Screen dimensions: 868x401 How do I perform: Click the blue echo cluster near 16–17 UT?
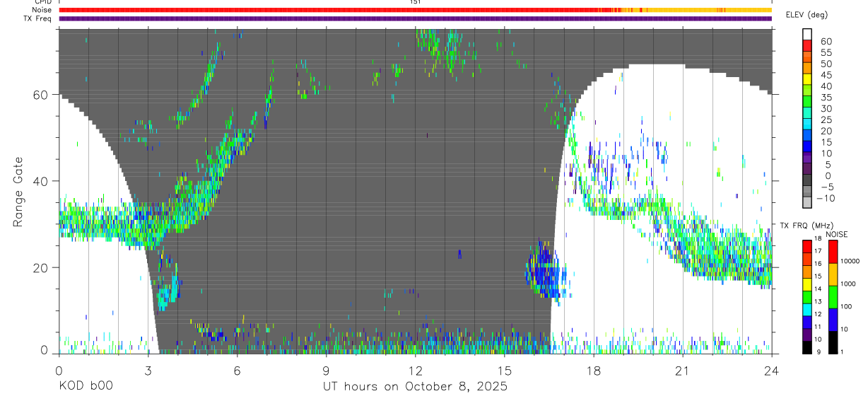[x=546, y=272]
